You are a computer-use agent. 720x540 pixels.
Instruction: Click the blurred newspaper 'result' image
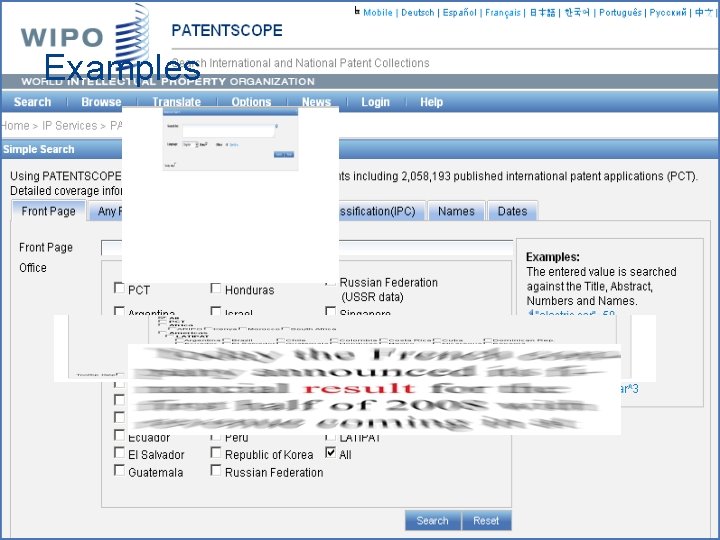point(374,389)
